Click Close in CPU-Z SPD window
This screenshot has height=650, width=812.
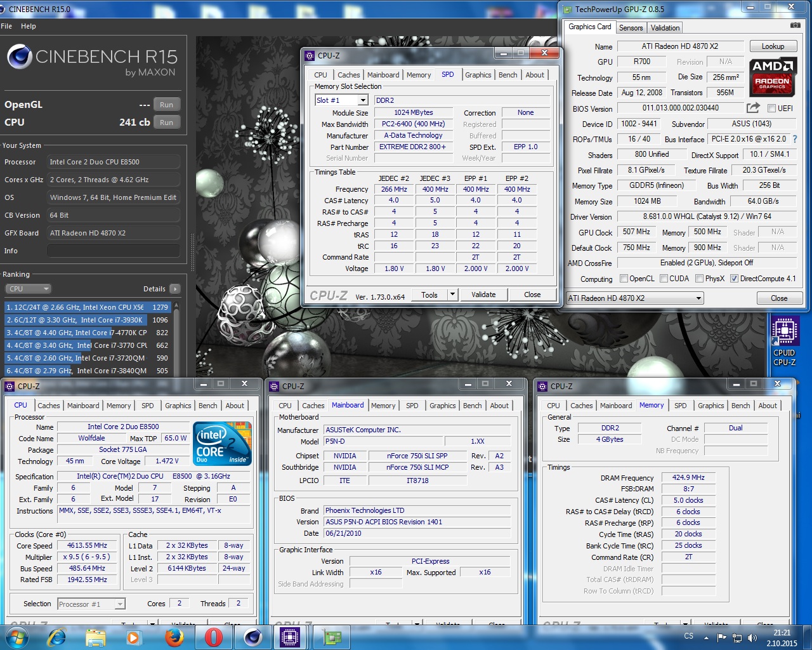click(533, 295)
